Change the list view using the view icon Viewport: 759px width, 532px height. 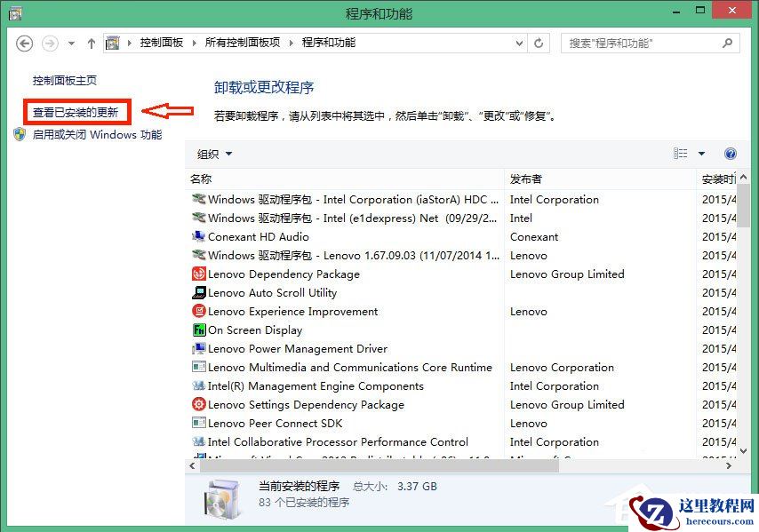pos(680,153)
